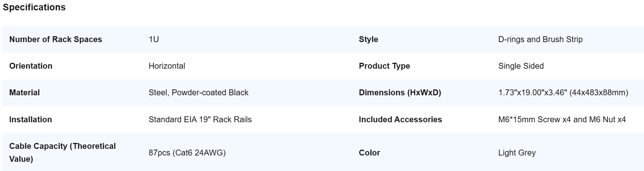Select the Number of Rack Spaces label

tap(56, 40)
